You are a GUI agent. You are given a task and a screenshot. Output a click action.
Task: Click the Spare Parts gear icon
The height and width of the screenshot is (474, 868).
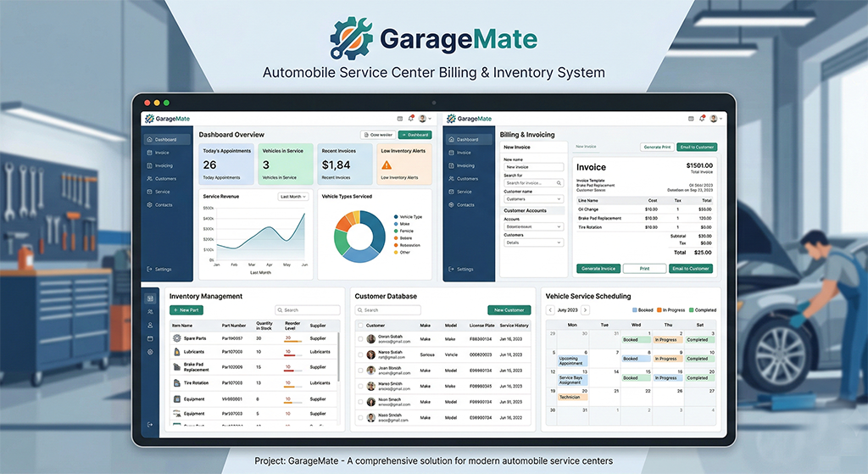[x=176, y=338]
